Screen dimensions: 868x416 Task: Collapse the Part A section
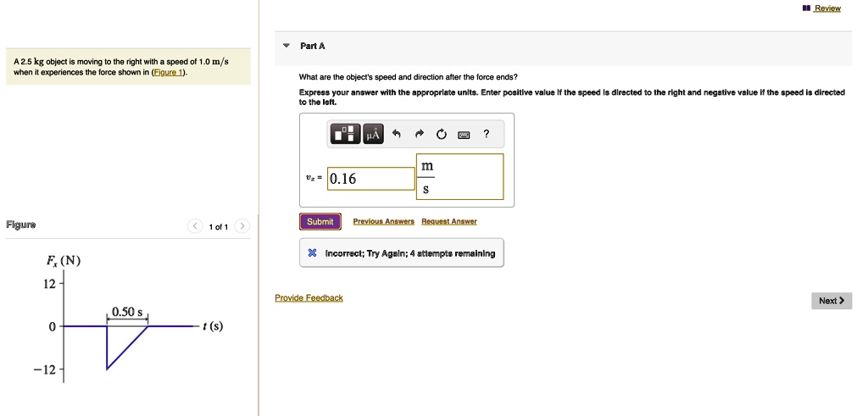[287, 46]
